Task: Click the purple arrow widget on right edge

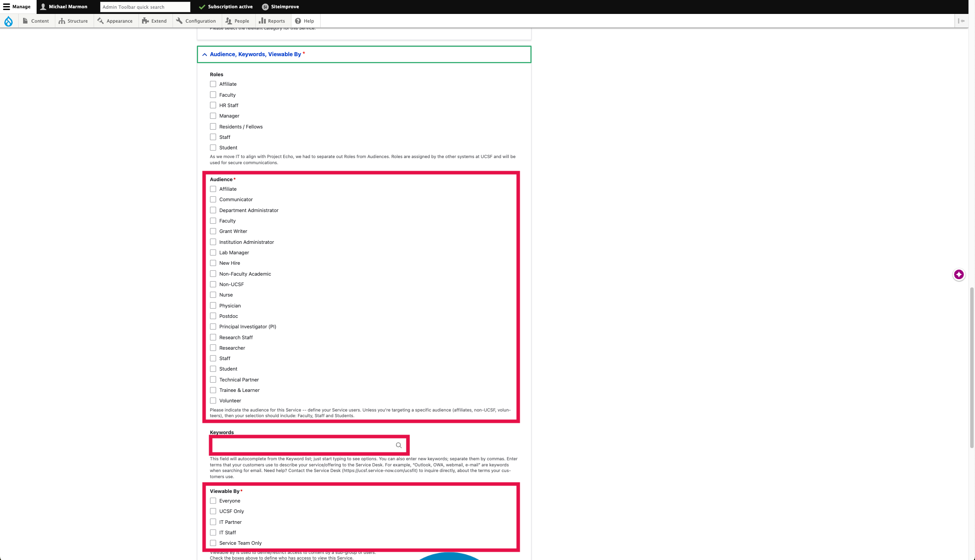Action: 958,274
